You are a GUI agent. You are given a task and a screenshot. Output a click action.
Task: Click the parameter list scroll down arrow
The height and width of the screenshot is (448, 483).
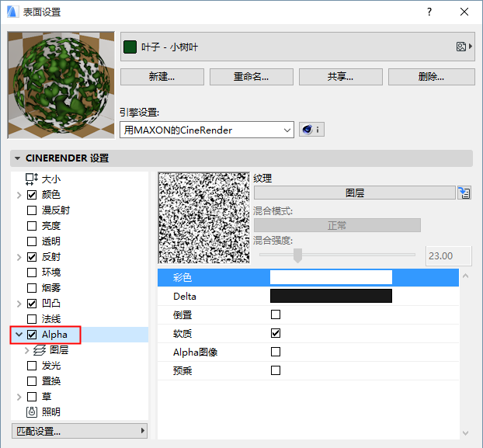[465, 433]
